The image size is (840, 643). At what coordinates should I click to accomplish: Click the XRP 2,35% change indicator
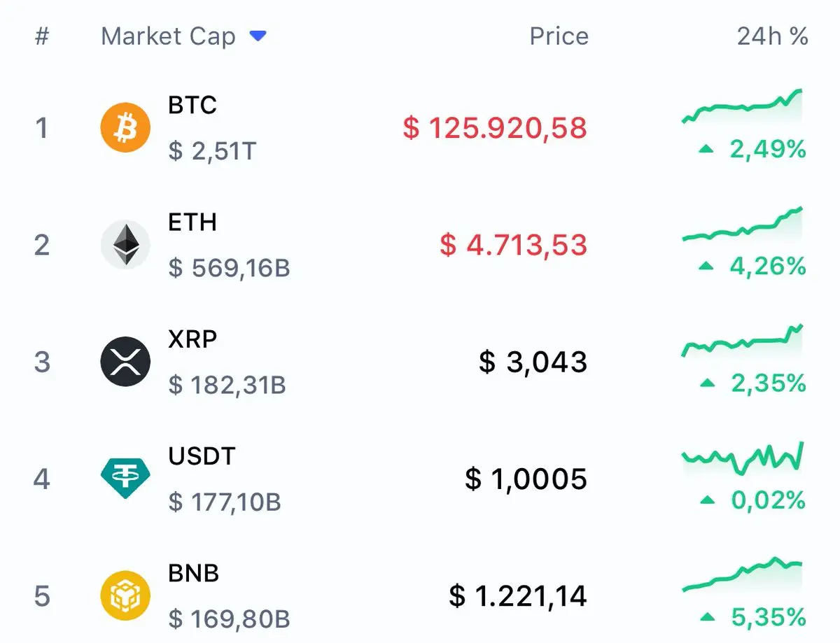(x=768, y=383)
